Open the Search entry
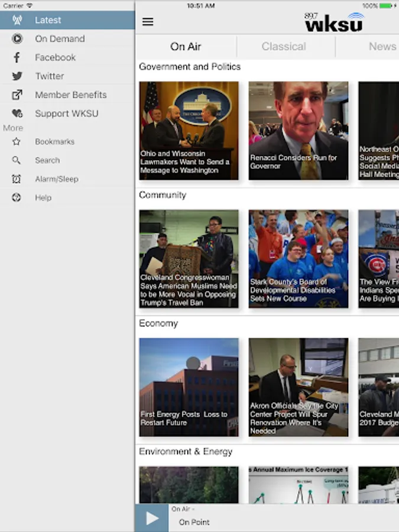The image size is (399, 532). click(67, 160)
